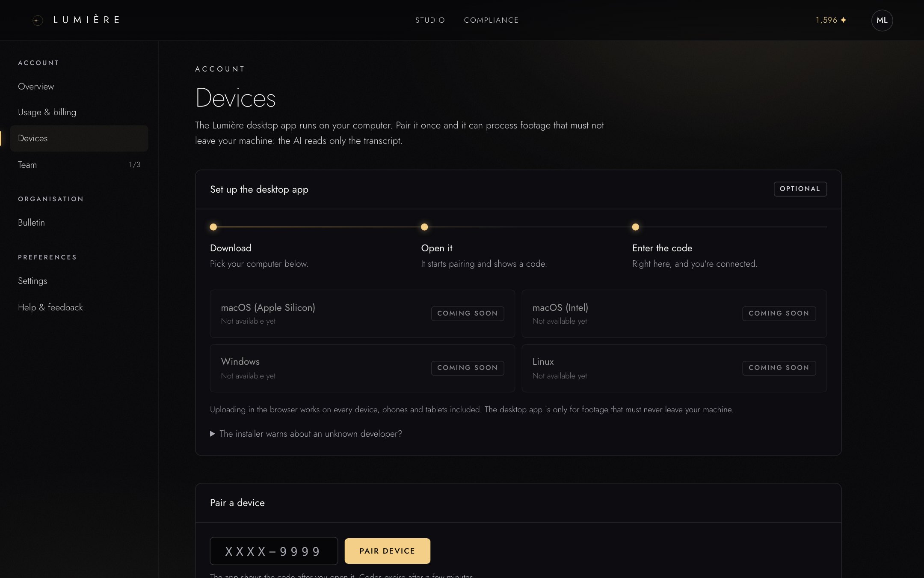Screen dimensions: 924x578
Task: Open the Studio nav item
Action: coord(430,20)
